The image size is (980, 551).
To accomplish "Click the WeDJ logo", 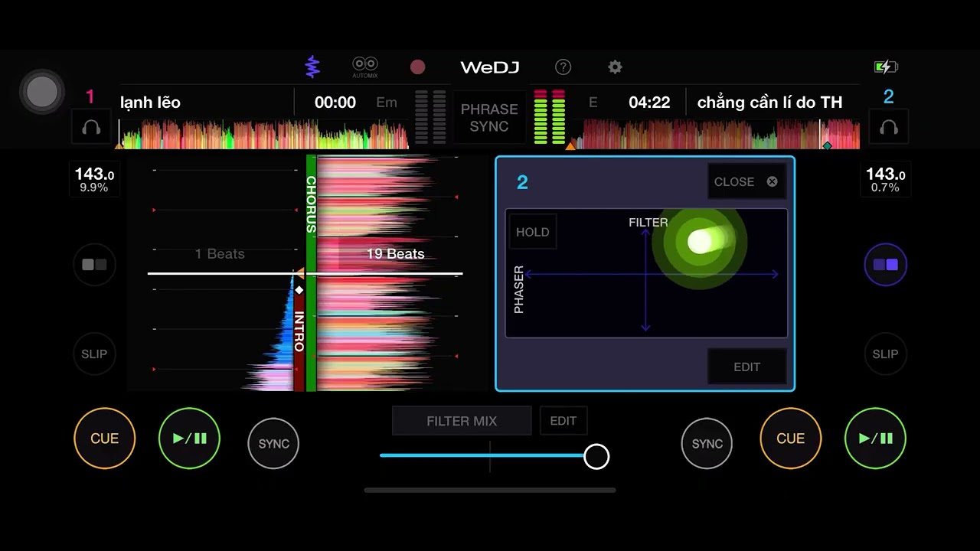I will [x=490, y=67].
